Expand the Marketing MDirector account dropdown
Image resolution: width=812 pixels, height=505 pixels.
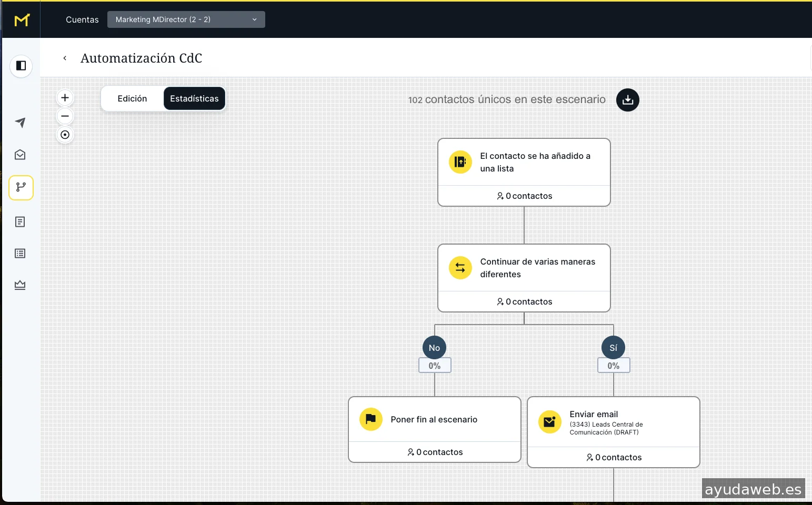186,19
